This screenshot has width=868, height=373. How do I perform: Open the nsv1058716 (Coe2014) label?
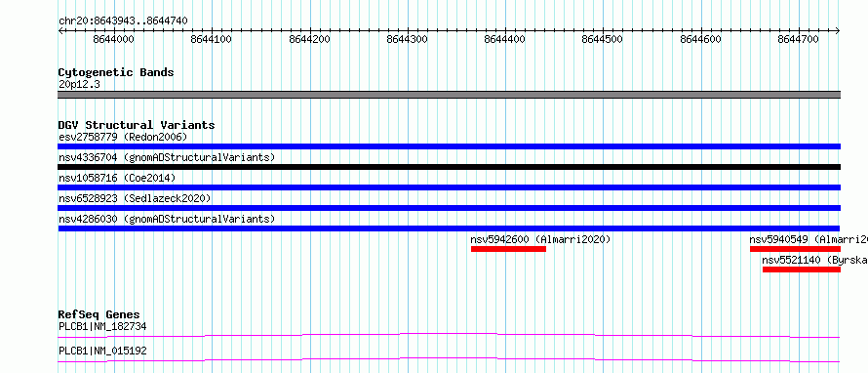tap(117, 178)
